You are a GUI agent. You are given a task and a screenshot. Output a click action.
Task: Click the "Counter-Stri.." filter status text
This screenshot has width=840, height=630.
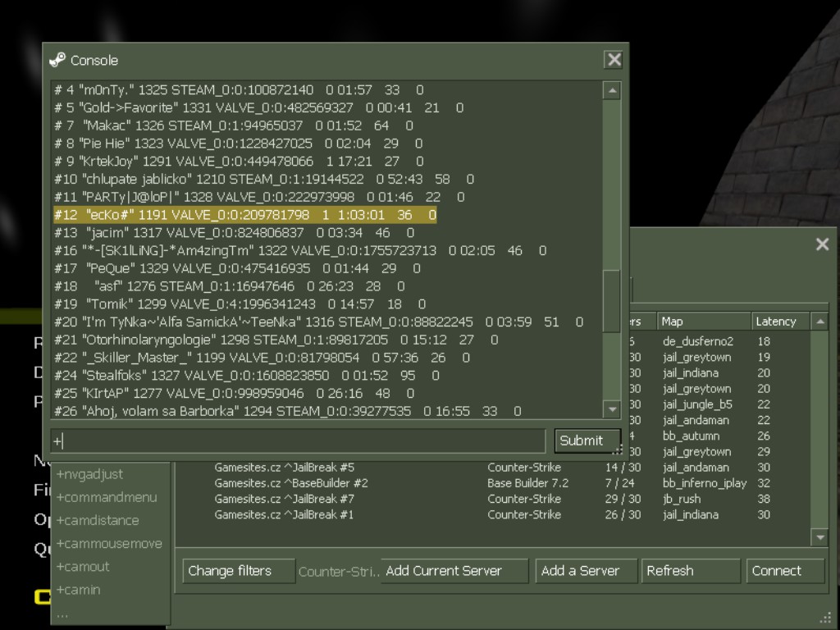[339, 572]
